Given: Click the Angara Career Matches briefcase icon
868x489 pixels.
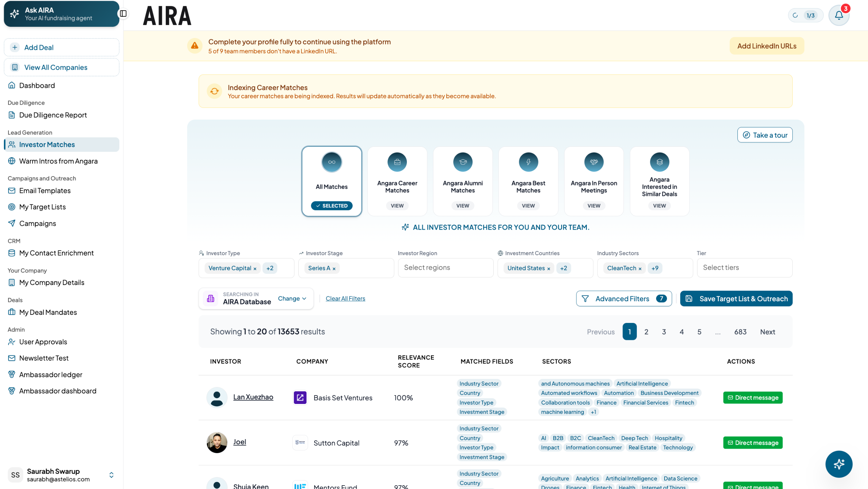Looking at the screenshot, I should pos(397,162).
